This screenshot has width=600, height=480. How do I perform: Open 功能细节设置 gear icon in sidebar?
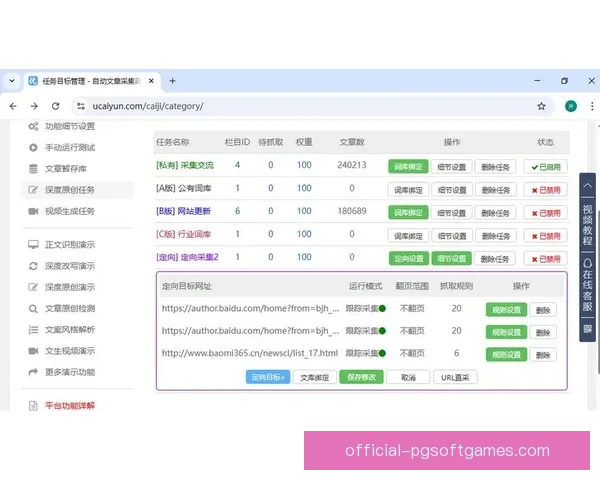[x=33, y=126]
